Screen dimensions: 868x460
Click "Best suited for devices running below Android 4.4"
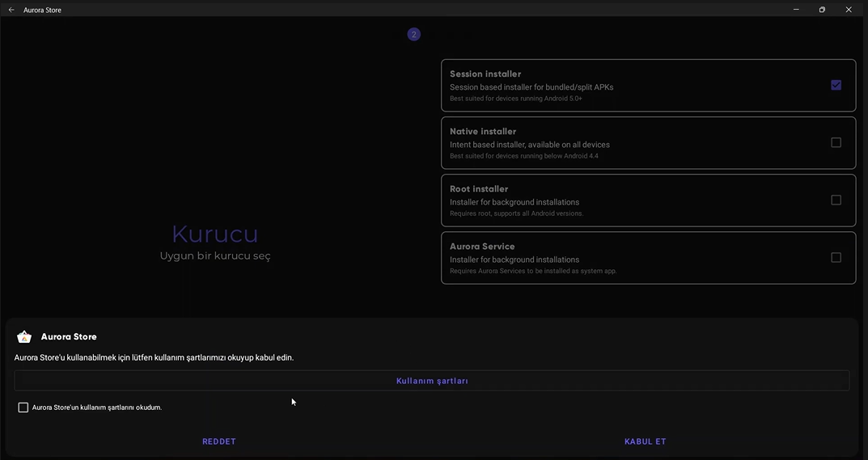[x=523, y=156]
